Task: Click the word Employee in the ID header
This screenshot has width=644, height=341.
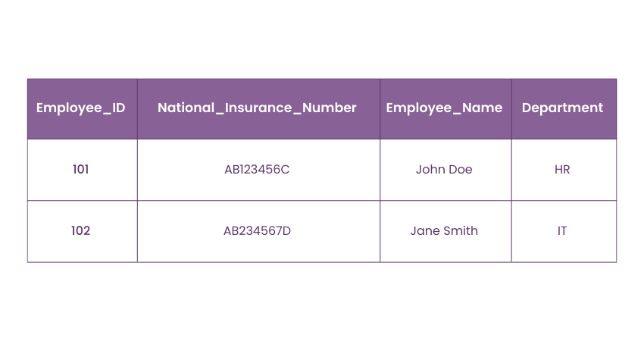Action: (x=68, y=108)
